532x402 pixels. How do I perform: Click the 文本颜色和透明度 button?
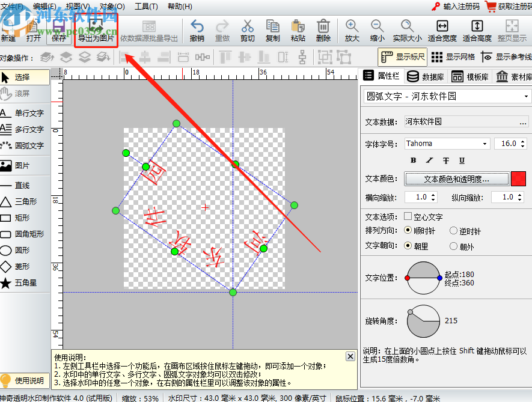(456, 179)
